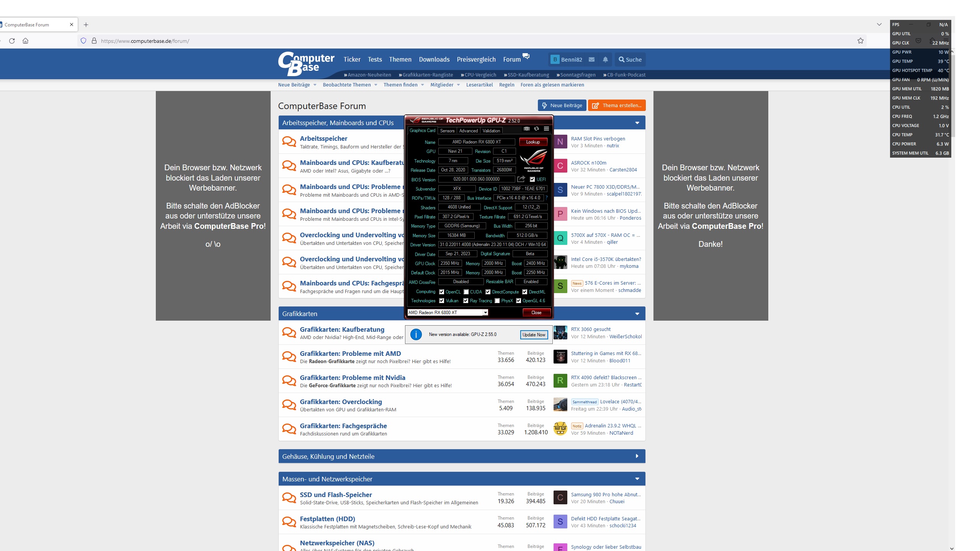Viewport: 980px width, 551px height.
Task: Bookmark the page with star icon
Action: (860, 41)
